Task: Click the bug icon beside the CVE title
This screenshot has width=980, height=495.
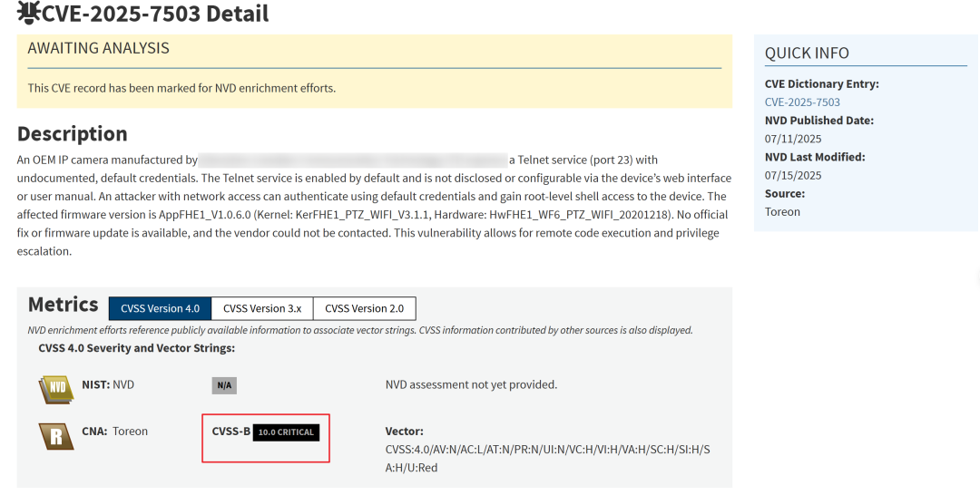Action: pyautogui.click(x=30, y=12)
